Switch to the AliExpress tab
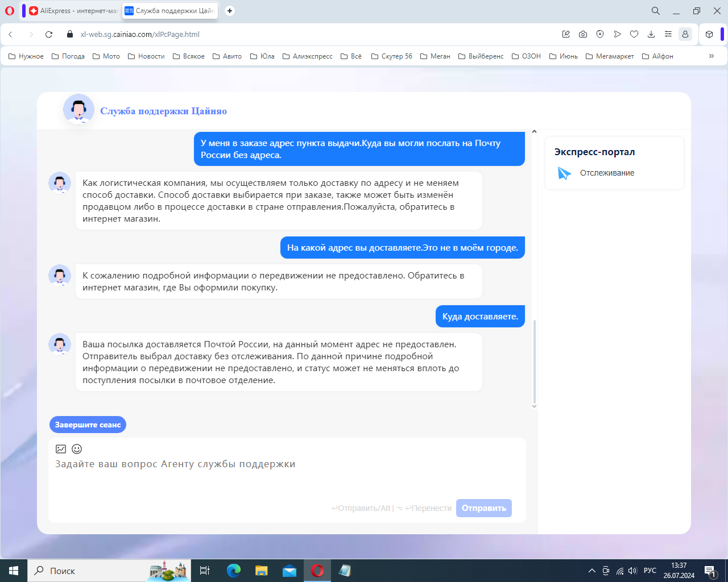The height and width of the screenshot is (582, 728). (x=73, y=11)
